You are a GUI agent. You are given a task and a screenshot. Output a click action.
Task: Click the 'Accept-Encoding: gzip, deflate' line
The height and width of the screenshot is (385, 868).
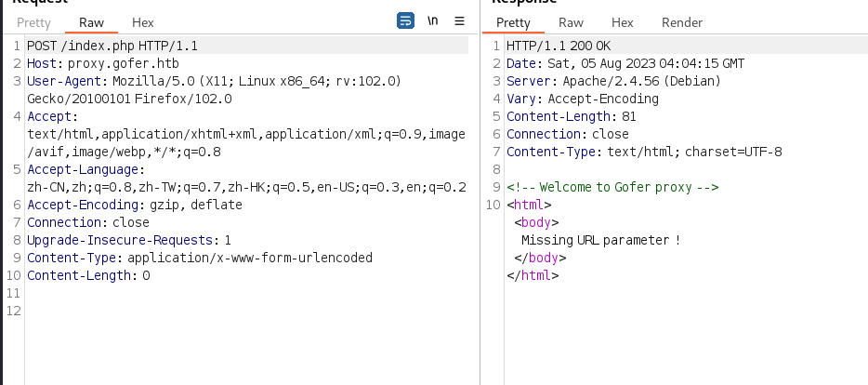pyautogui.click(x=135, y=205)
